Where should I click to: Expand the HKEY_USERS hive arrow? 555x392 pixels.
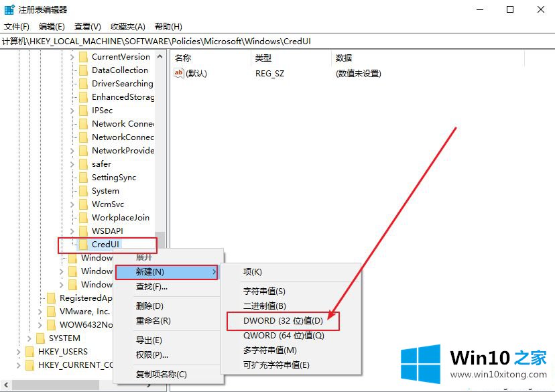coord(18,352)
